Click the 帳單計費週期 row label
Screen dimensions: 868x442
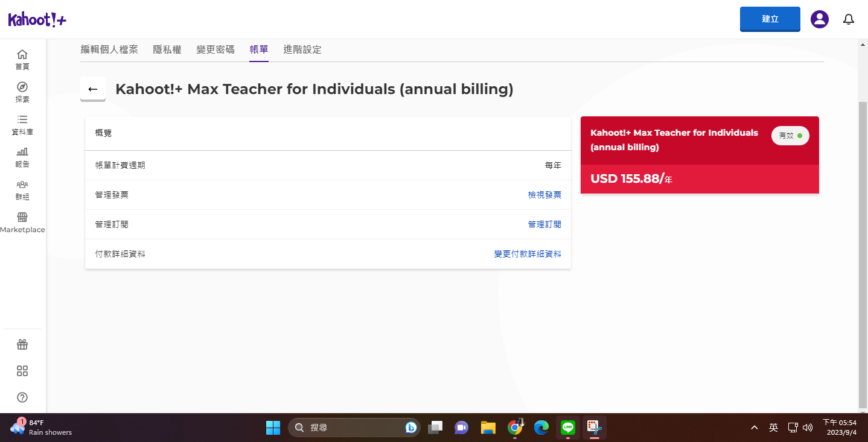120,165
